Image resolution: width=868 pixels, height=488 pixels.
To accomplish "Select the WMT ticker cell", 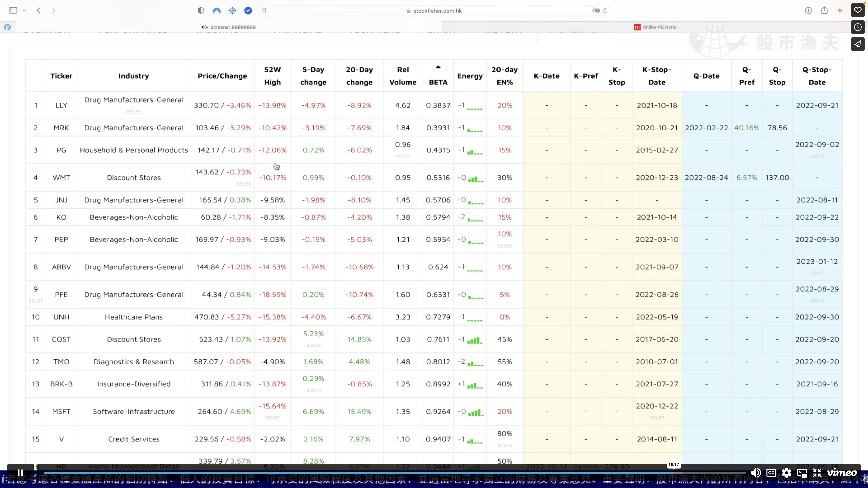I will [61, 177].
